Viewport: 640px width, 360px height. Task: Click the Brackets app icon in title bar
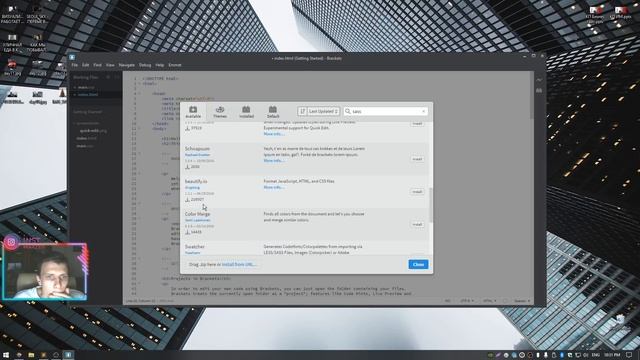[72, 58]
